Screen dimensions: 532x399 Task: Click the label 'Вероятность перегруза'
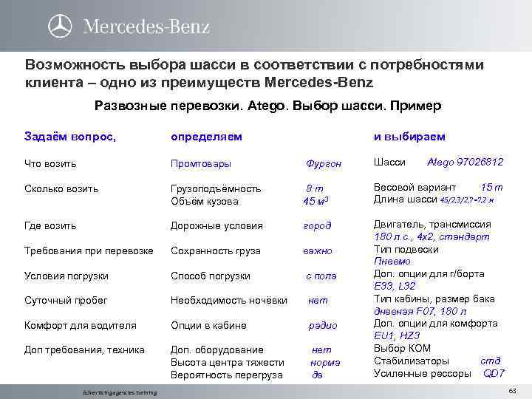(x=227, y=375)
